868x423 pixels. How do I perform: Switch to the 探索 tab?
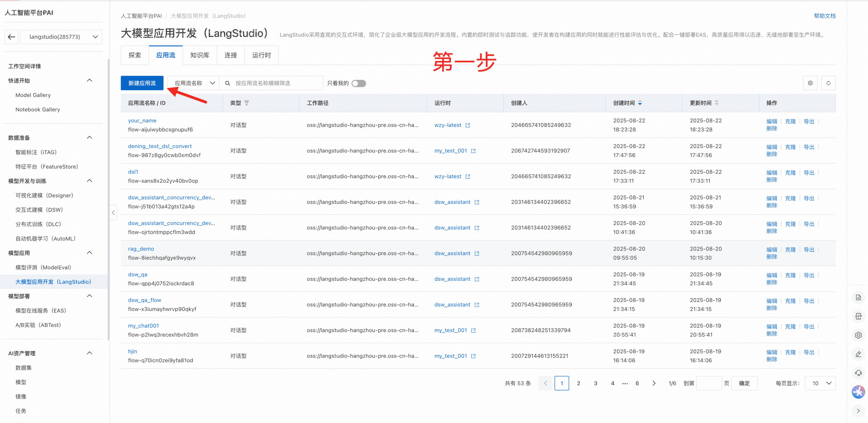(135, 55)
